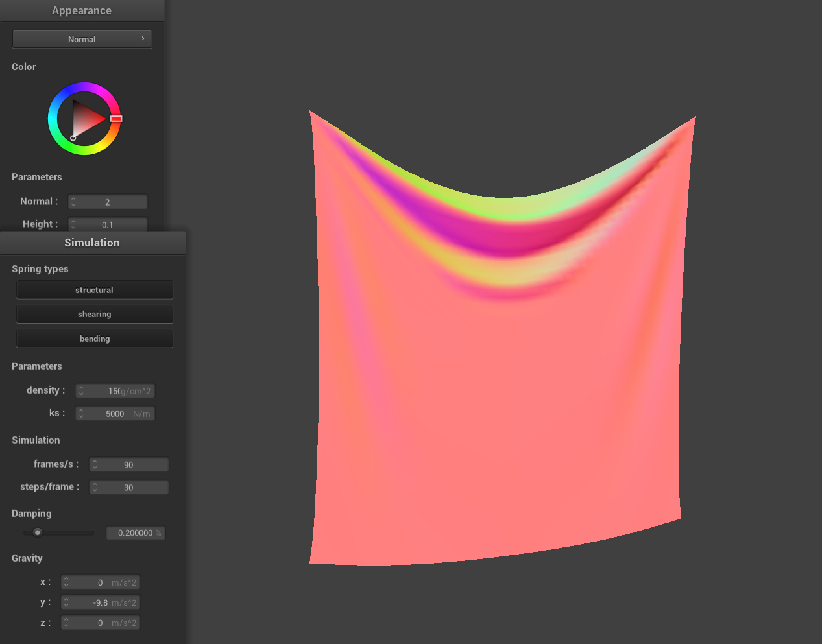
Task: Click the ks stepper arrows
Action: click(x=81, y=414)
